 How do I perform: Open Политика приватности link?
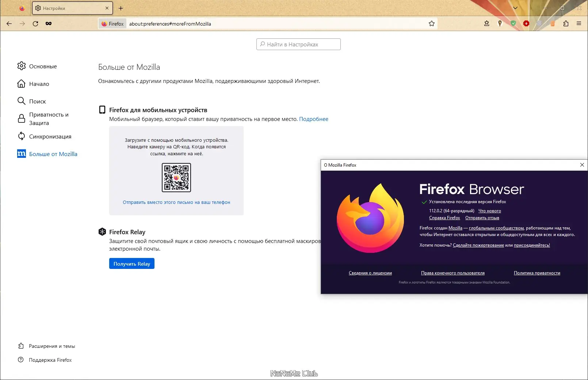(x=537, y=273)
